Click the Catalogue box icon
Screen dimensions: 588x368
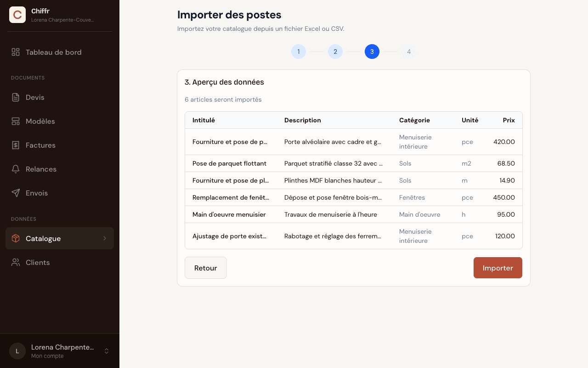click(x=16, y=238)
